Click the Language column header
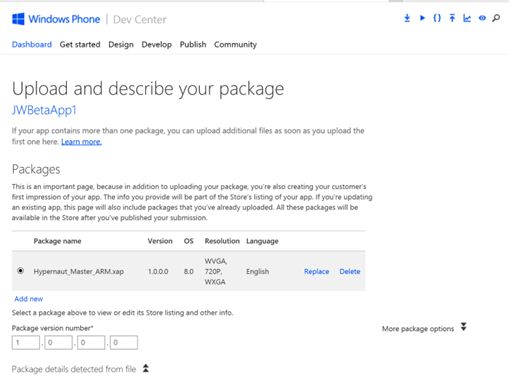 click(x=262, y=241)
